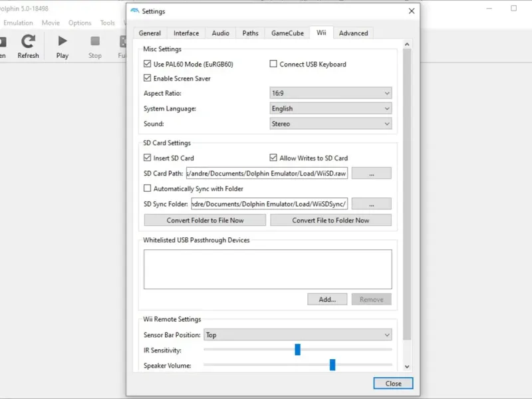The height and width of the screenshot is (399, 532).
Task: Minimize the Dolphin main window
Action: point(489,8)
